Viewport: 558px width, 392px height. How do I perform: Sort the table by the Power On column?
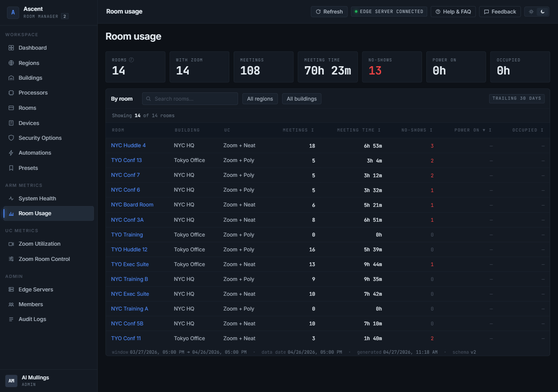(x=473, y=130)
